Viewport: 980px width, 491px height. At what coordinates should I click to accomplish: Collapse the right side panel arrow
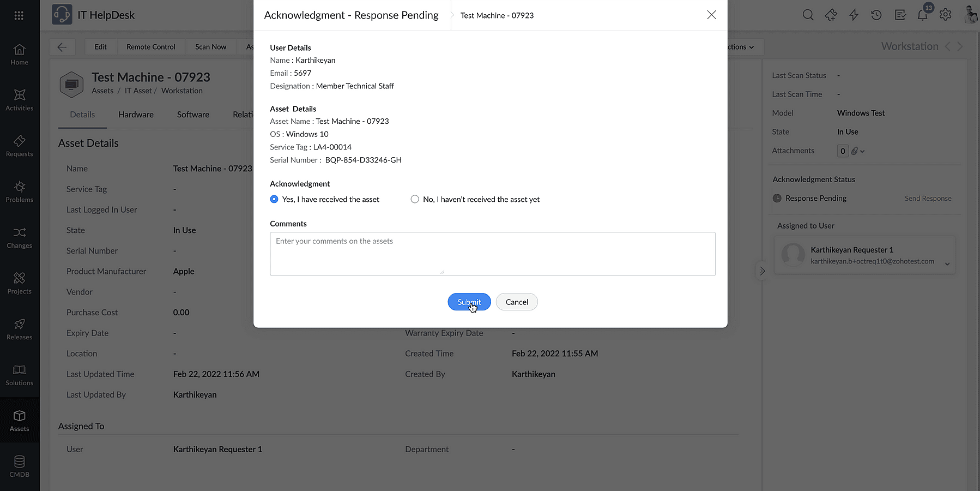point(763,271)
